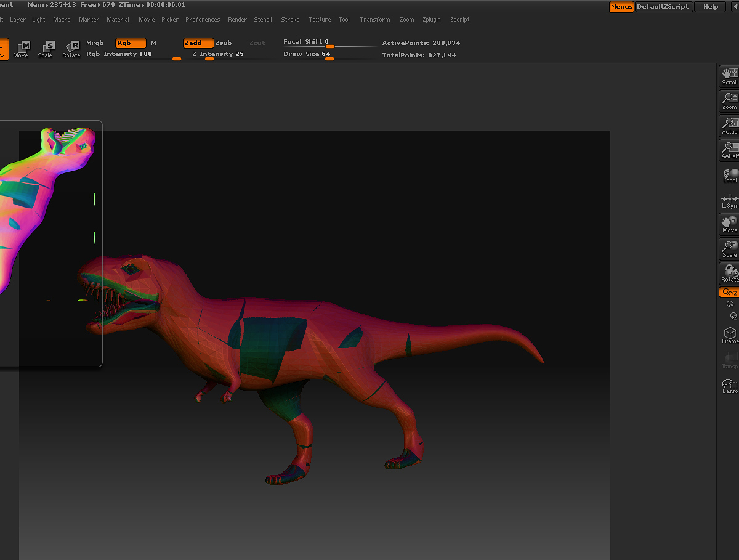Open the Texture menu

pos(320,20)
